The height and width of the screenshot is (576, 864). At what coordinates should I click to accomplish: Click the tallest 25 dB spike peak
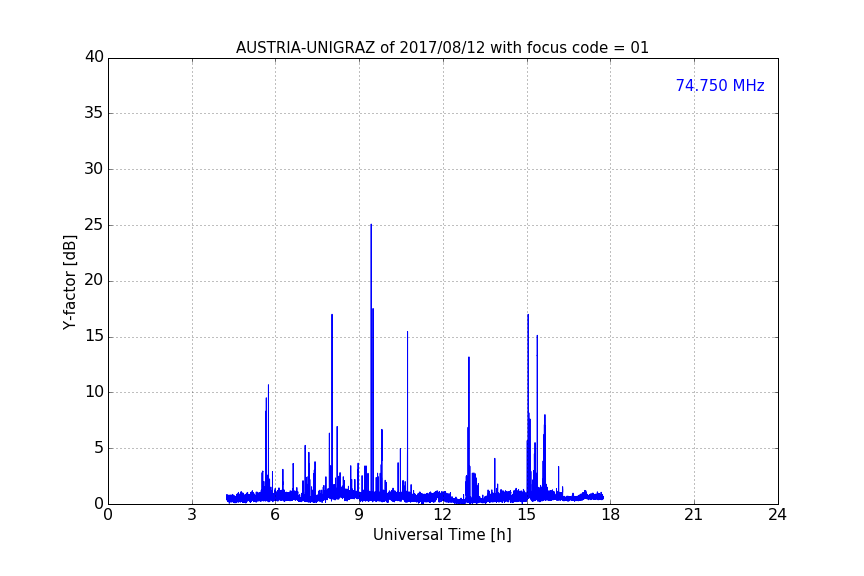(371, 225)
